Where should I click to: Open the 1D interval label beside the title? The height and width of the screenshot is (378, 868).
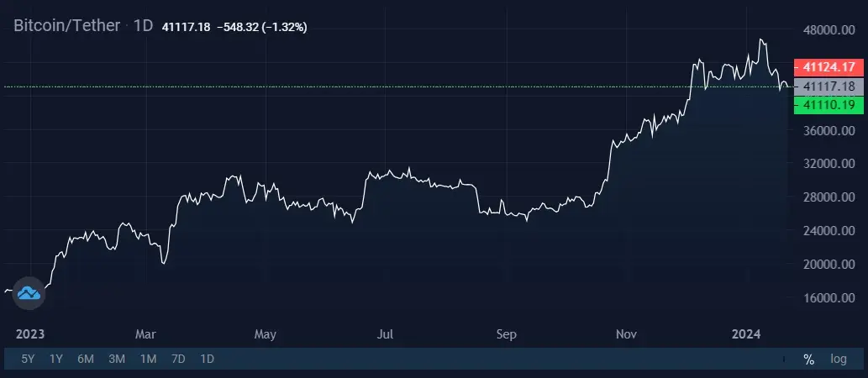[x=143, y=25]
